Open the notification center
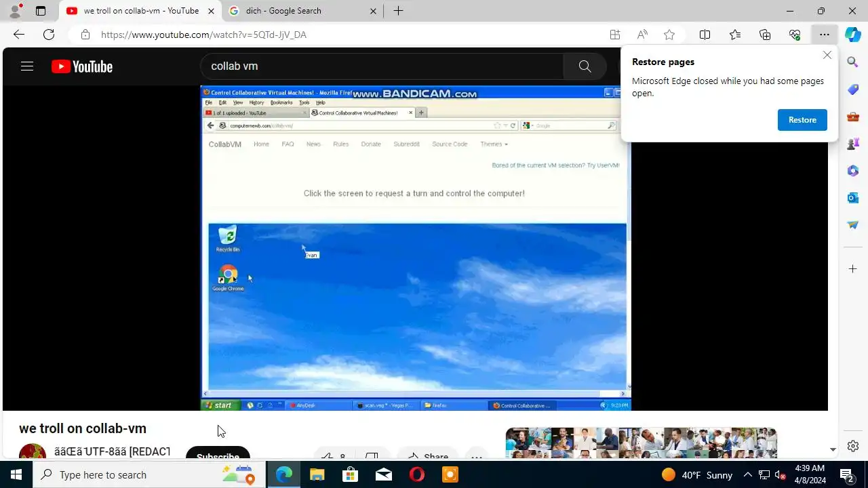This screenshot has width=868, height=488. click(848, 474)
